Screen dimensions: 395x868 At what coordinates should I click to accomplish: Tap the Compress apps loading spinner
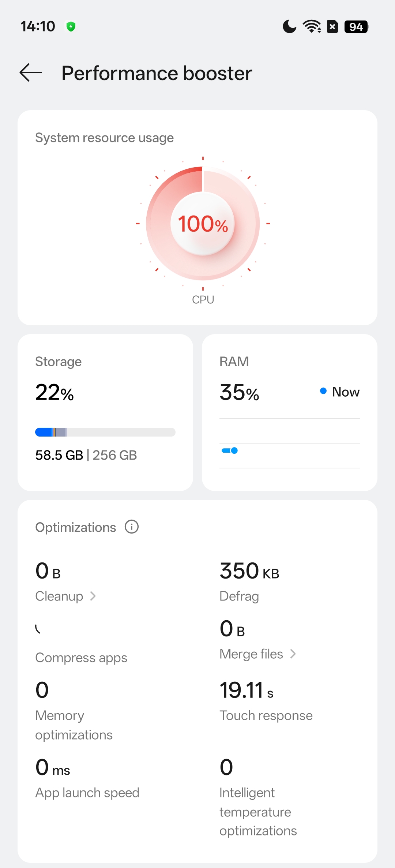pos(38,629)
